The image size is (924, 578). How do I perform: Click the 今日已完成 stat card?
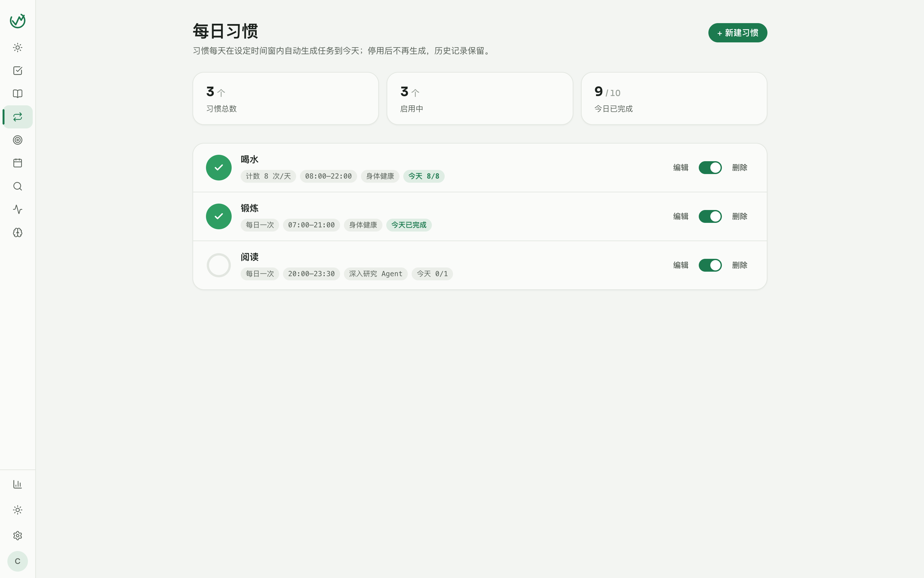[674, 98]
